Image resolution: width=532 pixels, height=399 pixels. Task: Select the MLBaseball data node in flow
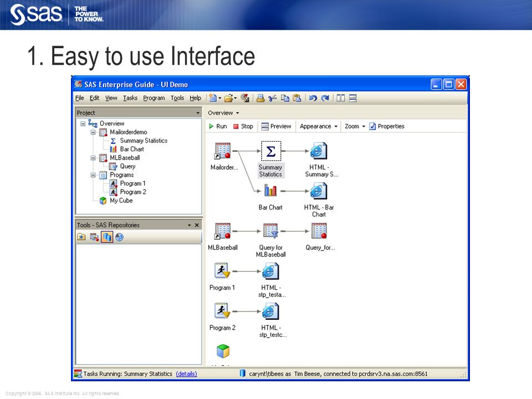click(x=223, y=231)
